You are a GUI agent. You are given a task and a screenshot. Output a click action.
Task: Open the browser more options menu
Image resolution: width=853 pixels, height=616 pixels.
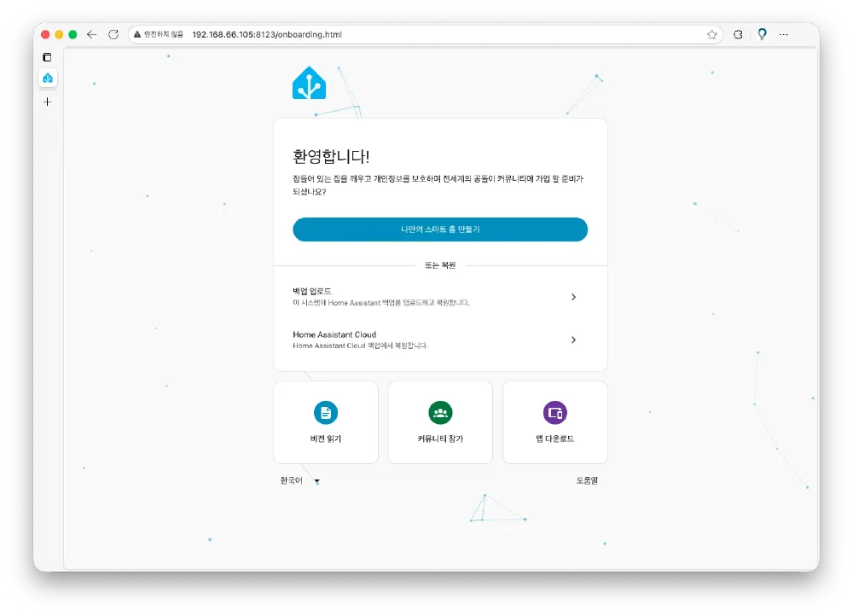[x=784, y=35]
